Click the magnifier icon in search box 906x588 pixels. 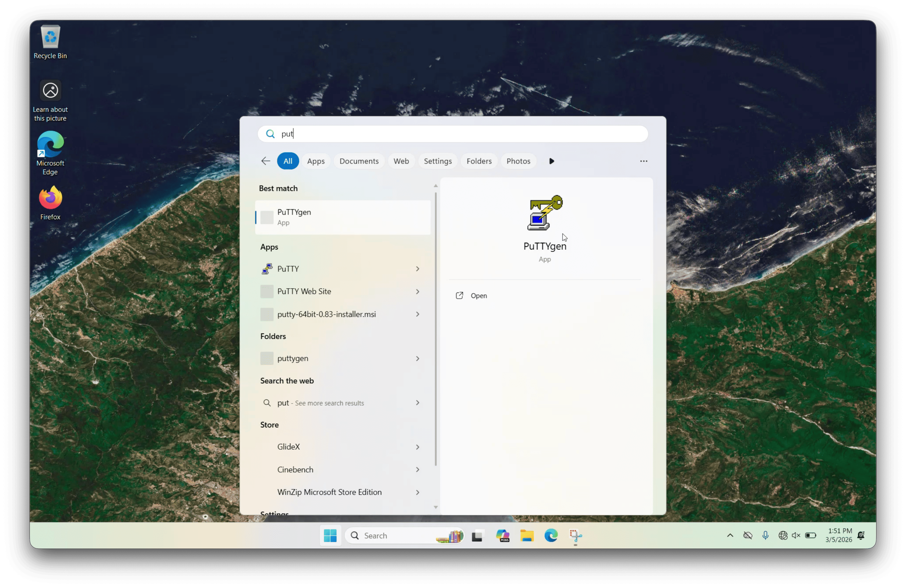[x=270, y=134]
